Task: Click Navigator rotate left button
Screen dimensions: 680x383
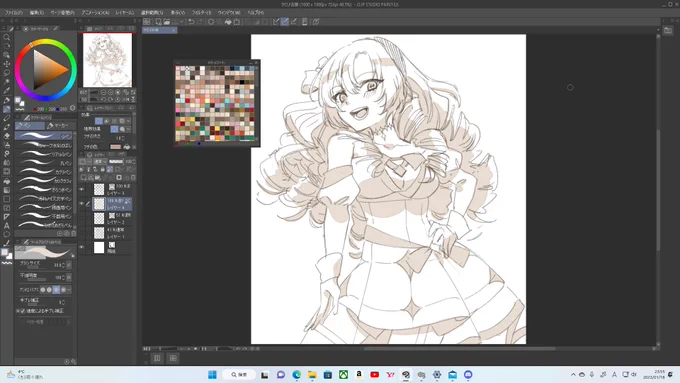Action: coord(103,99)
